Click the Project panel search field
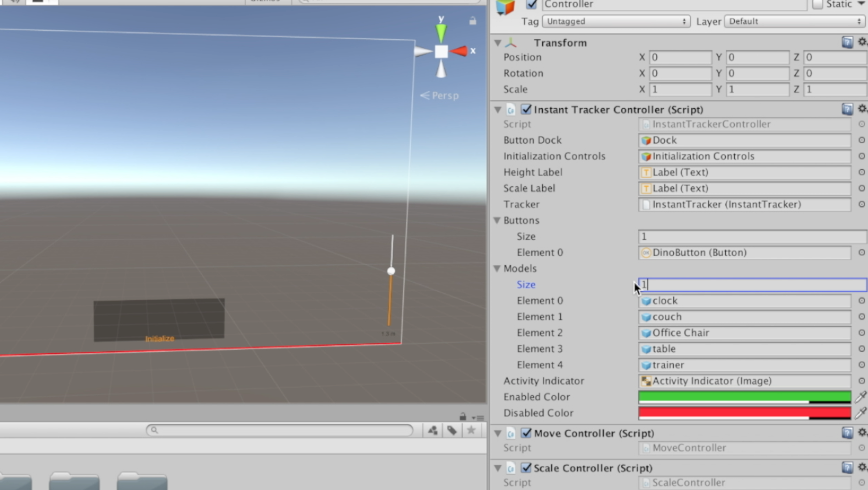The width and height of the screenshot is (868, 490). (x=280, y=430)
